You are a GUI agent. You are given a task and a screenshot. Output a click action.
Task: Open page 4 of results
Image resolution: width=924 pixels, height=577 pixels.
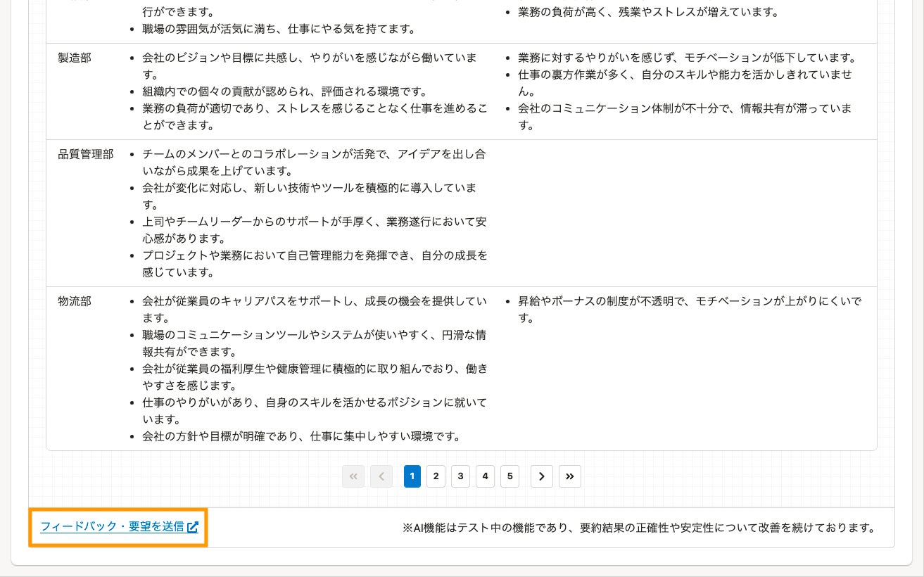[485, 476]
